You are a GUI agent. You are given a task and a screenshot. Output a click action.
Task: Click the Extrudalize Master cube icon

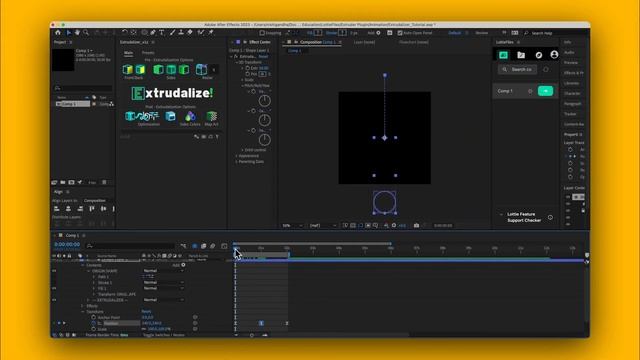(x=201, y=69)
